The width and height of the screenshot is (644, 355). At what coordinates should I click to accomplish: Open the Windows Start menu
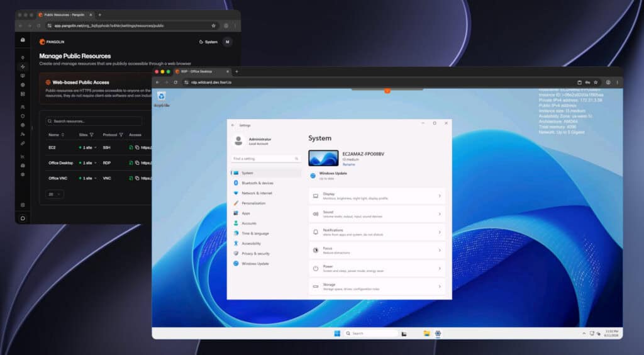coord(337,333)
